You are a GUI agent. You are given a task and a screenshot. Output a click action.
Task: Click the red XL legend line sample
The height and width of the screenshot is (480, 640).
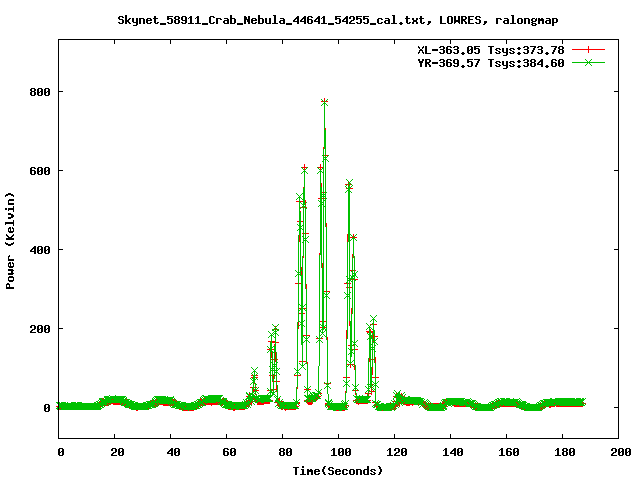tap(588, 50)
